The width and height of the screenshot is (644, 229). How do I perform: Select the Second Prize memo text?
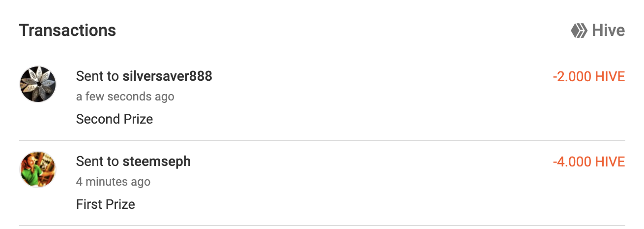click(x=115, y=119)
